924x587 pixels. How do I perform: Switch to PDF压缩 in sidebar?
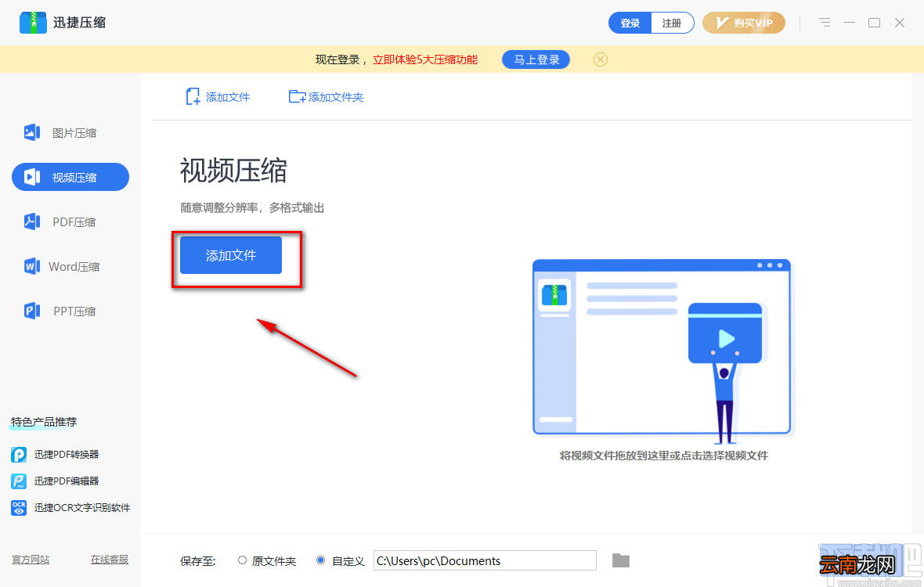[70, 221]
